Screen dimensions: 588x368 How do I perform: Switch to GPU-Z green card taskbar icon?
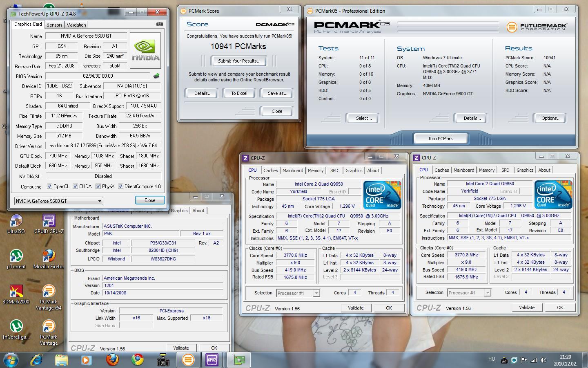[239, 360]
